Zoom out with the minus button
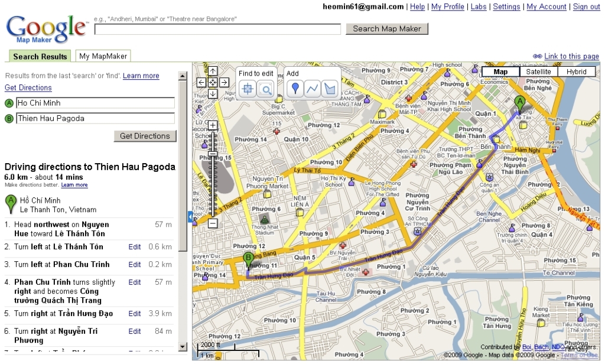The image size is (605, 364). [213, 223]
